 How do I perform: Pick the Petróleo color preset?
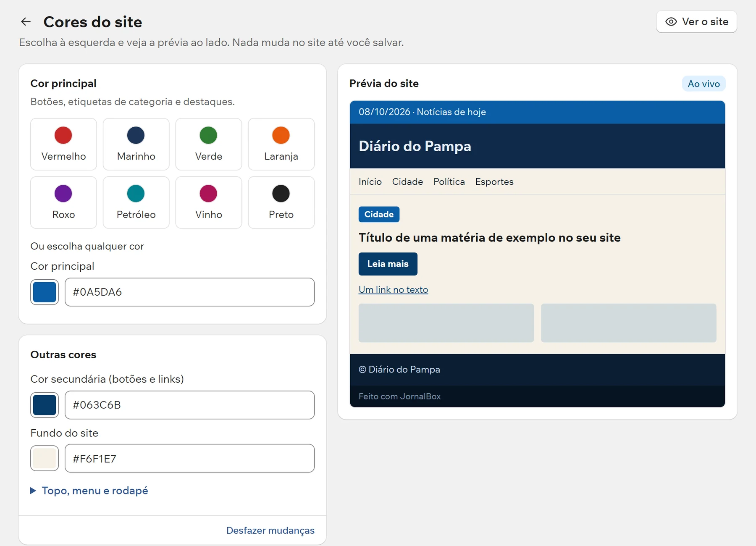[x=136, y=202]
